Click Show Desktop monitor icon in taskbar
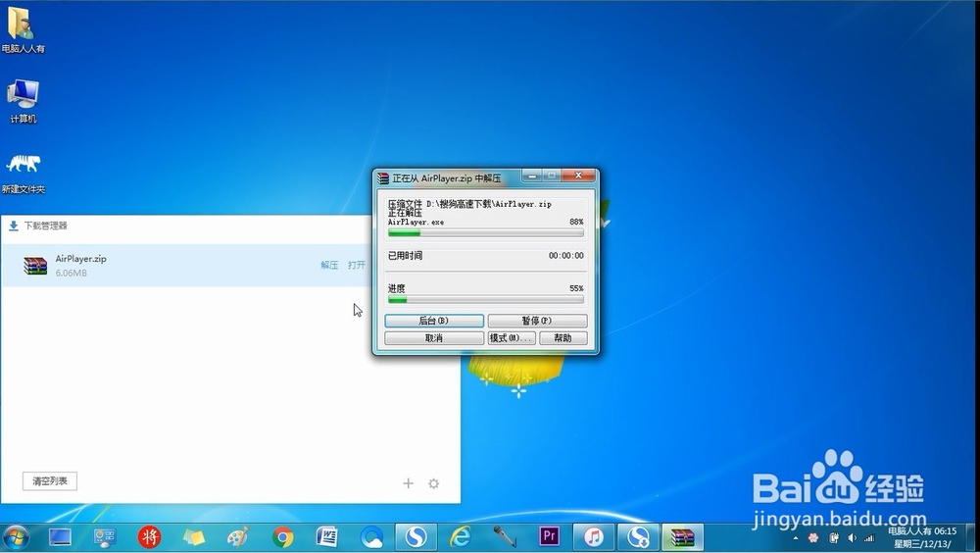The image size is (980, 553). click(x=60, y=537)
